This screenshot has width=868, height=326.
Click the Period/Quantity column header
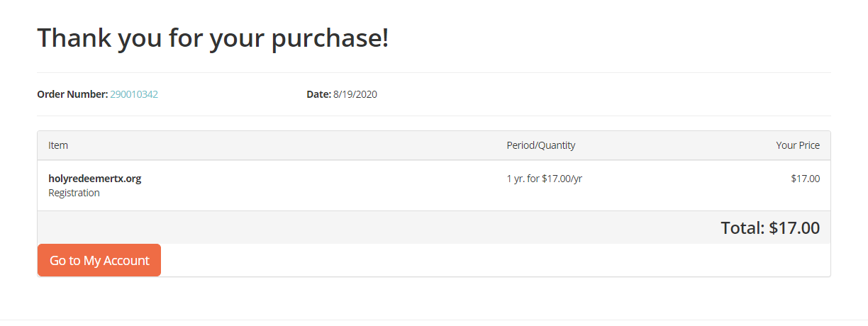pyautogui.click(x=540, y=145)
